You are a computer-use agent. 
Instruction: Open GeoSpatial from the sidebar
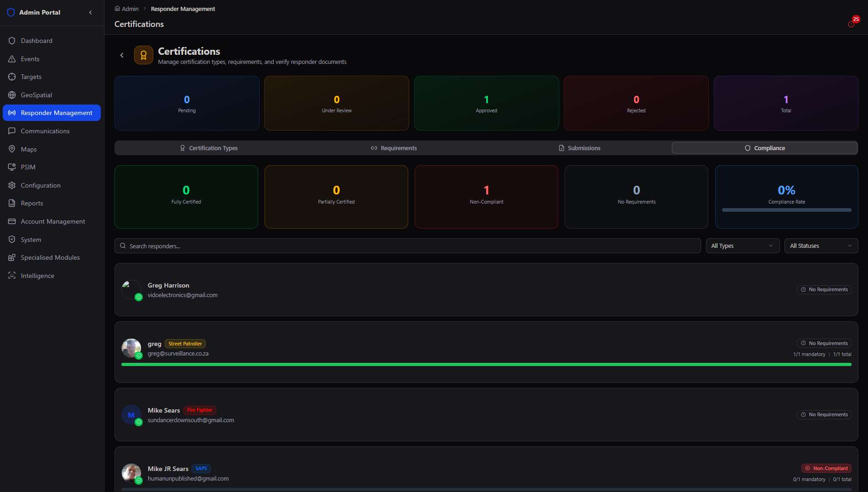tap(52, 95)
